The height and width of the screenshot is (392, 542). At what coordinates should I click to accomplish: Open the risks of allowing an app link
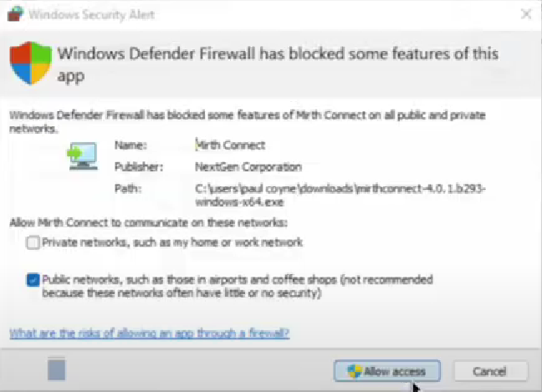pyautogui.click(x=150, y=333)
